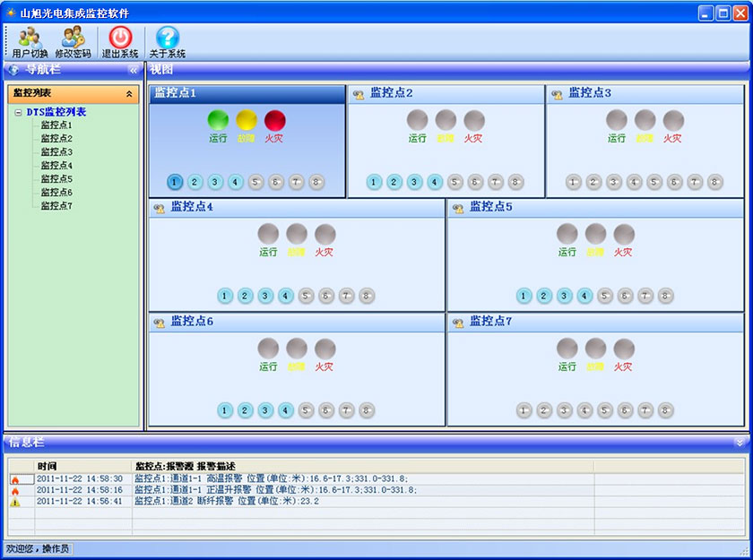This screenshot has height=560, width=753.
Task: Collapse the 信息栏 information panel
Action: click(x=740, y=442)
